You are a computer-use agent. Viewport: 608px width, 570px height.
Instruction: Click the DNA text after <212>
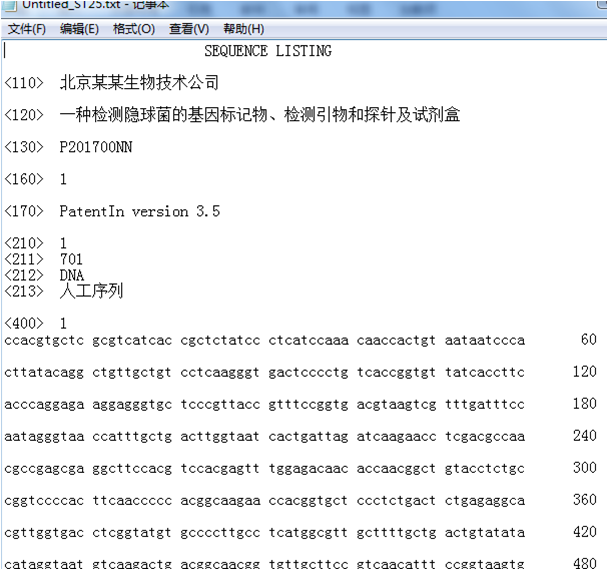(71, 275)
